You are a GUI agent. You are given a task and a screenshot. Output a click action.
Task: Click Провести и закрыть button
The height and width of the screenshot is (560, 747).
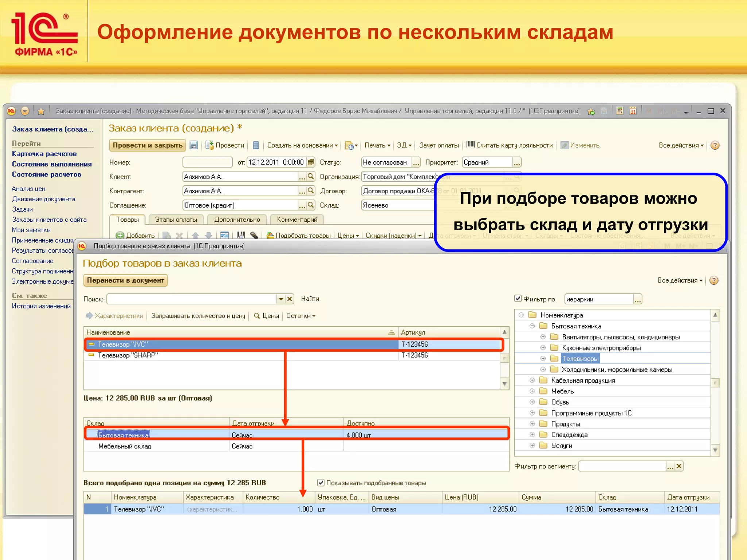click(147, 145)
